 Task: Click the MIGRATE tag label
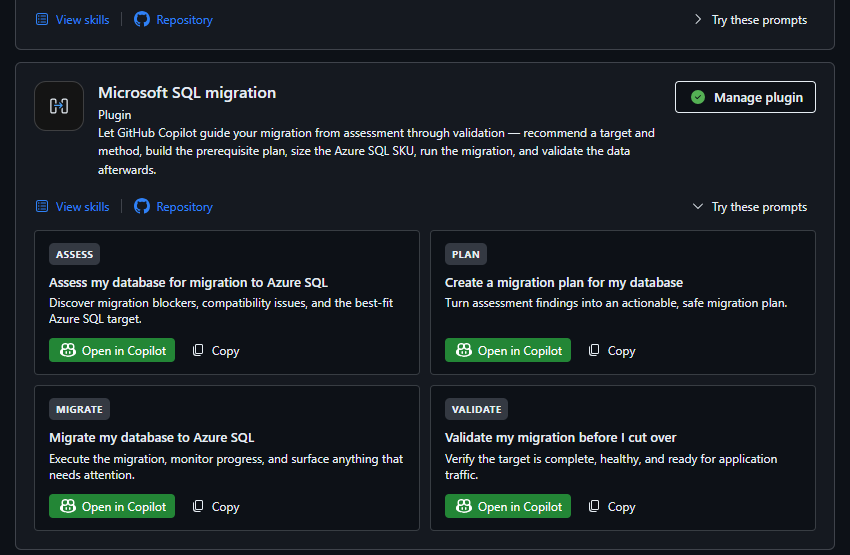[x=79, y=409]
